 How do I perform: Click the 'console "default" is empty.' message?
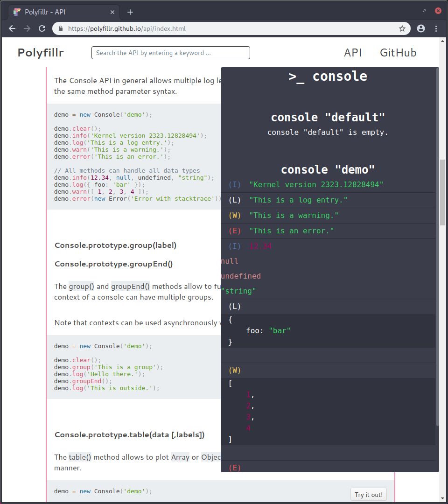click(328, 133)
